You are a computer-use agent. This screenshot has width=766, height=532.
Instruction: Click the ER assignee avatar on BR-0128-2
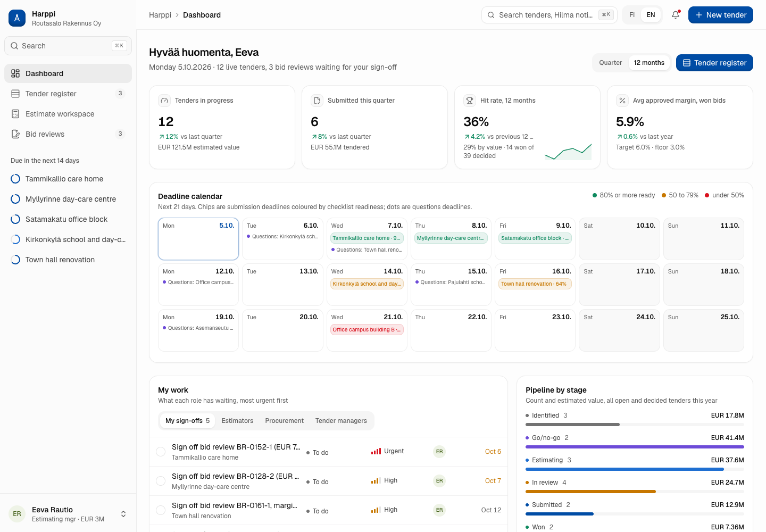(439, 481)
